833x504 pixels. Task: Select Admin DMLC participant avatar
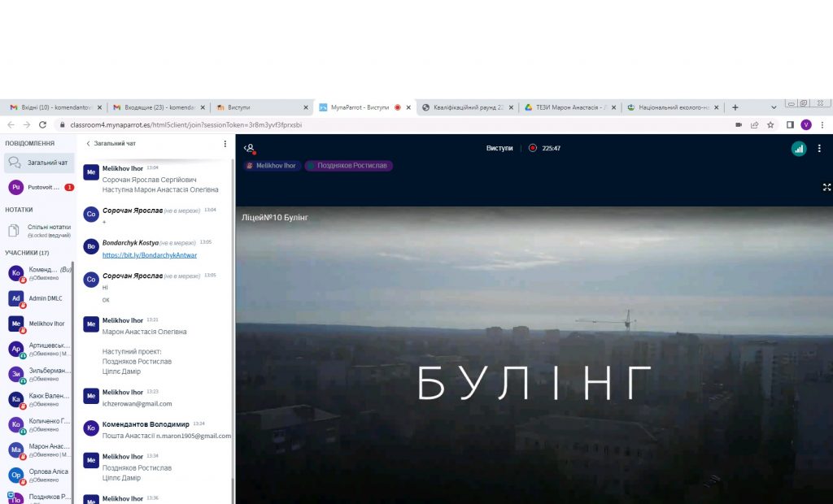(x=15, y=298)
